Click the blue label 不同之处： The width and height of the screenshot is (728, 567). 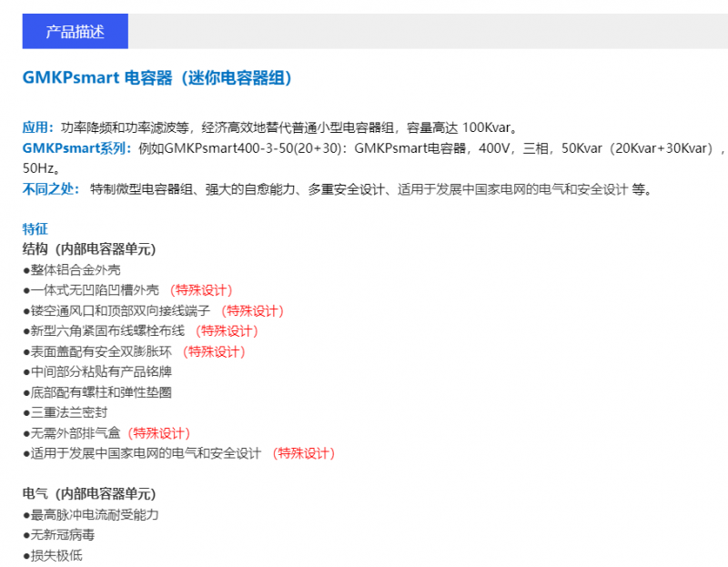(x=51, y=189)
